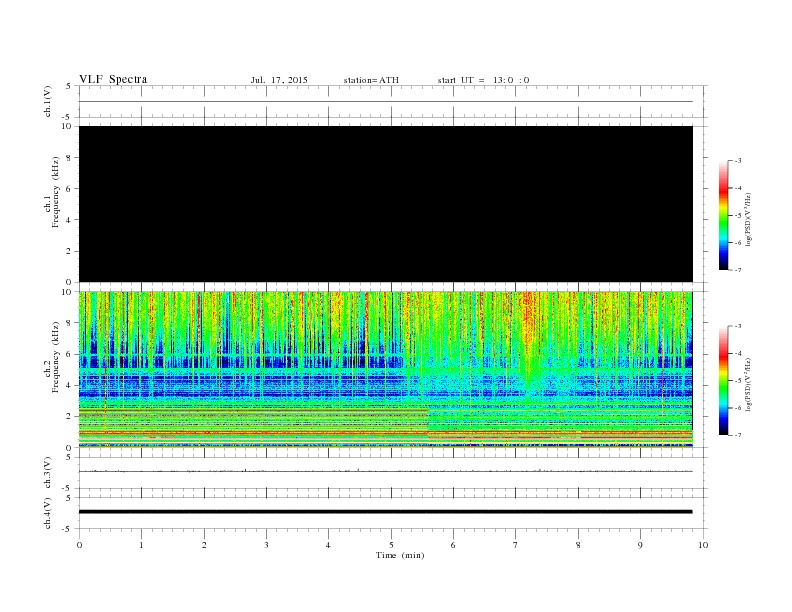
Task: Click upper colorbar "log(PSD)(V²/Hz)" label
Action: tap(748, 219)
